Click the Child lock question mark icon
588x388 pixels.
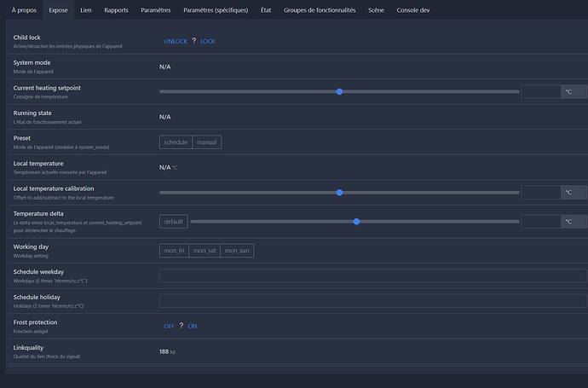[193, 41]
